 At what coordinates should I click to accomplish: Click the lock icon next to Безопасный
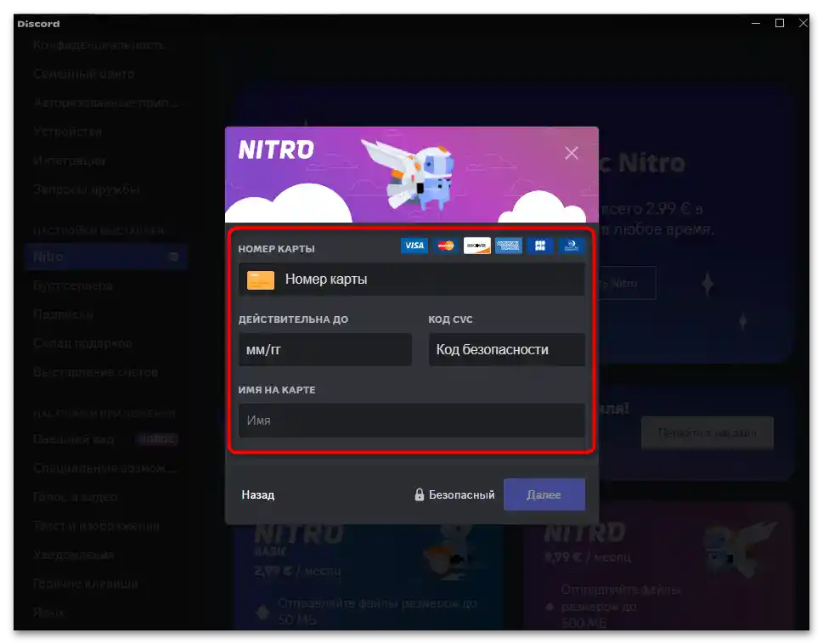pos(420,494)
